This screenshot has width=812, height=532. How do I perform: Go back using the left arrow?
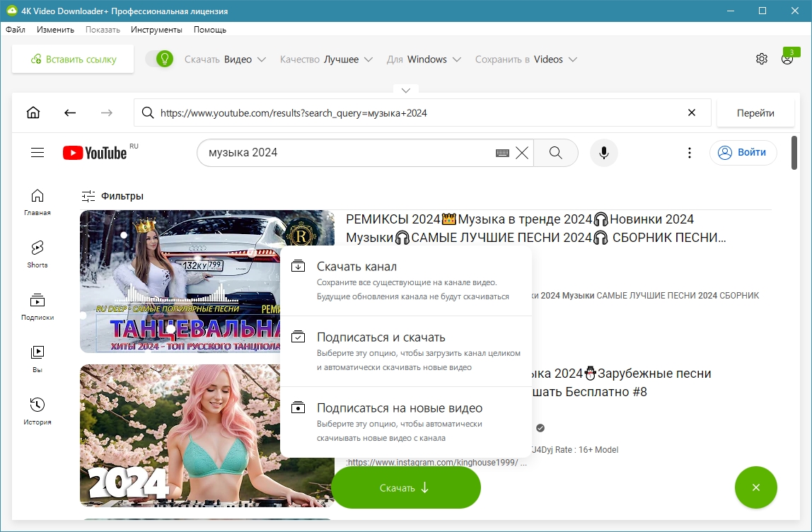point(69,113)
